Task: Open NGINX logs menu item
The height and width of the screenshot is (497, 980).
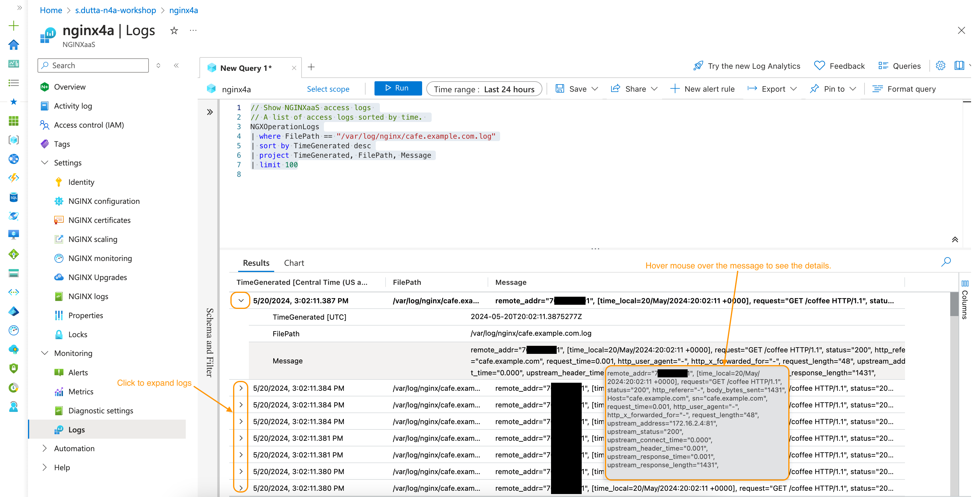Action: [x=88, y=296]
